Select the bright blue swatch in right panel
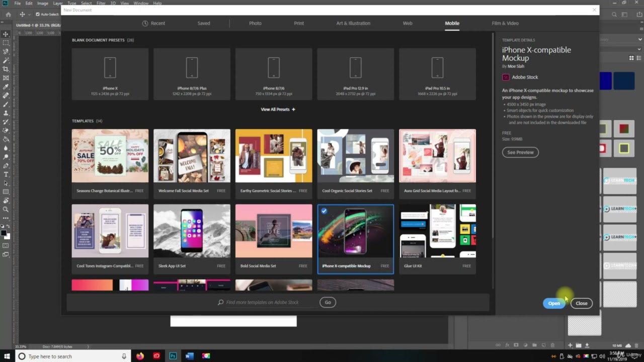Screen dimensions: 644x362 pos(606,81)
